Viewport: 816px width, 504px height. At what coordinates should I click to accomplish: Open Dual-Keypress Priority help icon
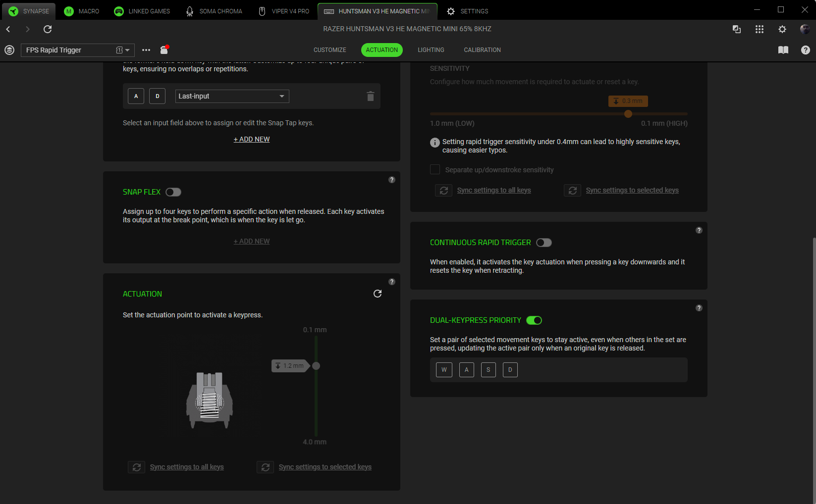pyautogui.click(x=699, y=308)
